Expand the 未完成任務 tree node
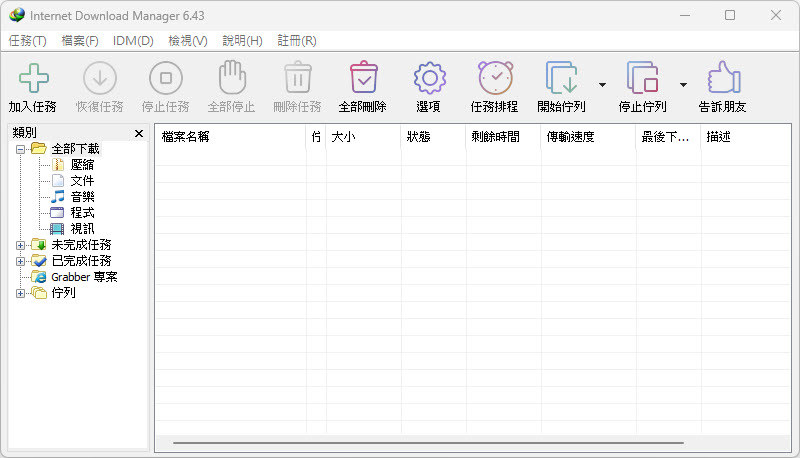Image resolution: width=800 pixels, height=458 pixels. [x=20, y=245]
